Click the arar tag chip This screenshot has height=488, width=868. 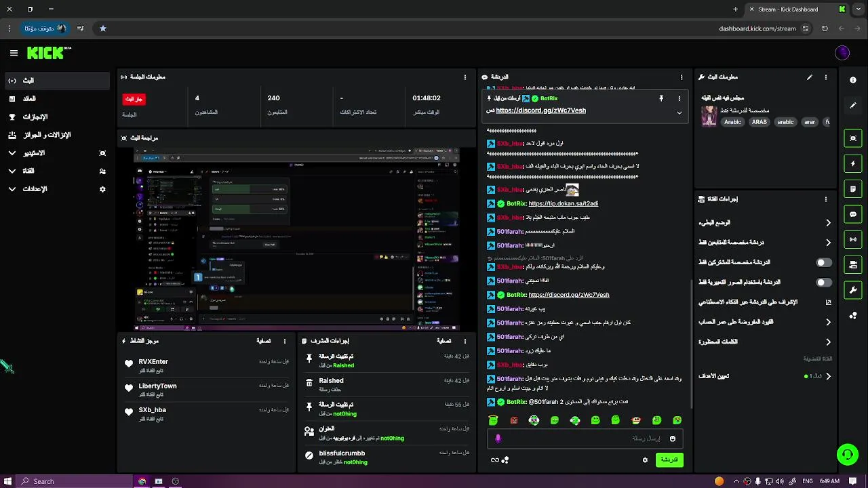[x=810, y=122]
